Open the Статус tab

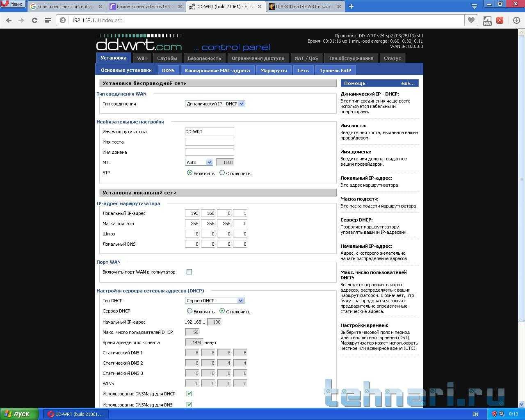tap(393, 58)
